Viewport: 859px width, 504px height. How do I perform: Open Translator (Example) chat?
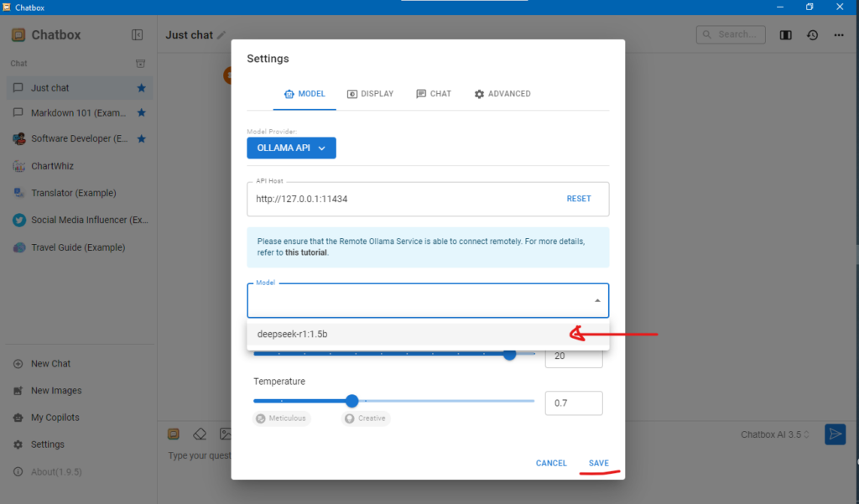click(x=80, y=193)
